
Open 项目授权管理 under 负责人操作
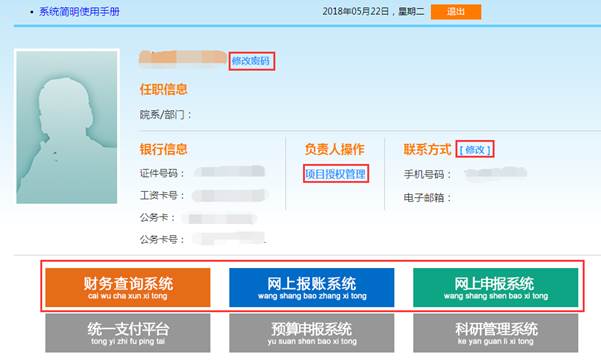coord(335,174)
